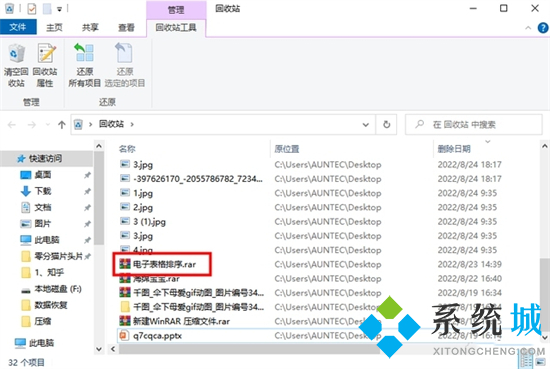The image size is (550, 369).
Task: Click the 2.jpg image file icon
Action: (125, 207)
